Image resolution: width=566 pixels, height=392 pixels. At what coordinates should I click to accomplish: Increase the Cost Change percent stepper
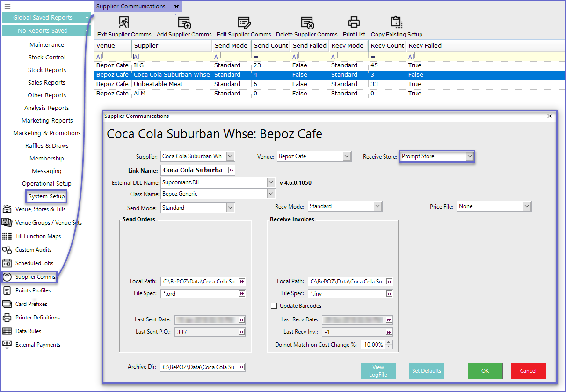point(389,342)
